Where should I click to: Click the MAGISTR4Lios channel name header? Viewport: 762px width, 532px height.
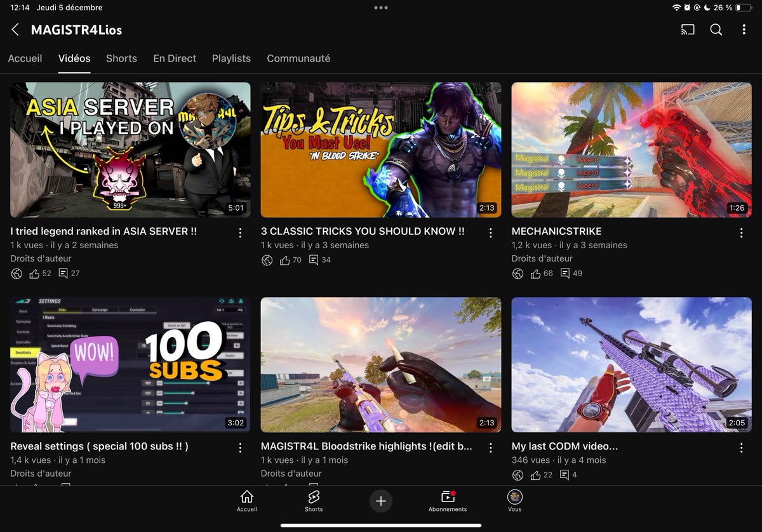point(76,30)
